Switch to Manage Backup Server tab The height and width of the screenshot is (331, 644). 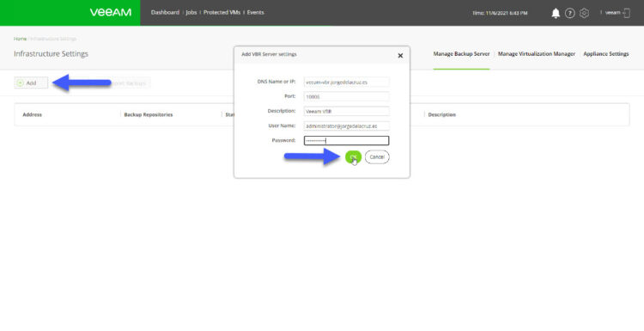[x=461, y=54]
